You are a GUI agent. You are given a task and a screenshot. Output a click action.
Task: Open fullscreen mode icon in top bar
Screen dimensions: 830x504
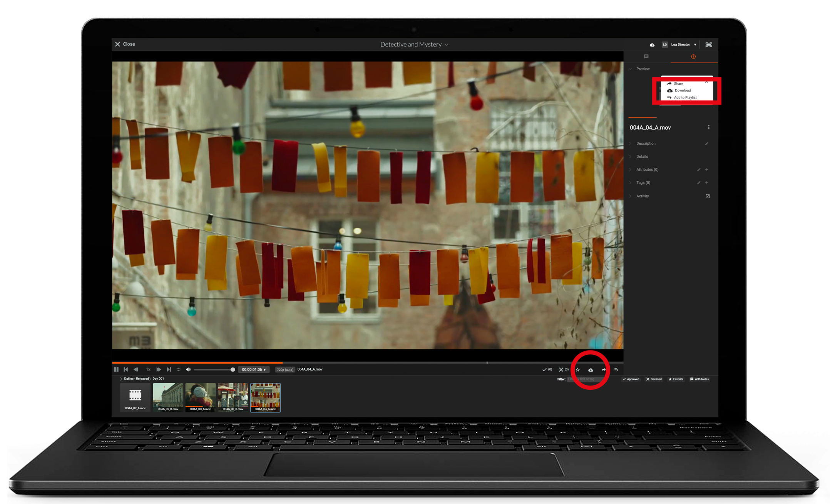(708, 45)
